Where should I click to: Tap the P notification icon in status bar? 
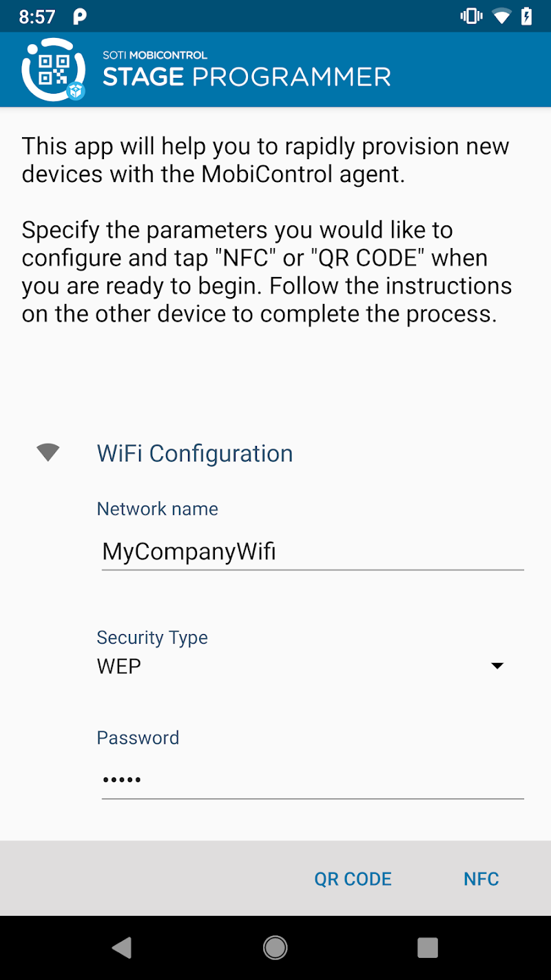click(x=80, y=17)
